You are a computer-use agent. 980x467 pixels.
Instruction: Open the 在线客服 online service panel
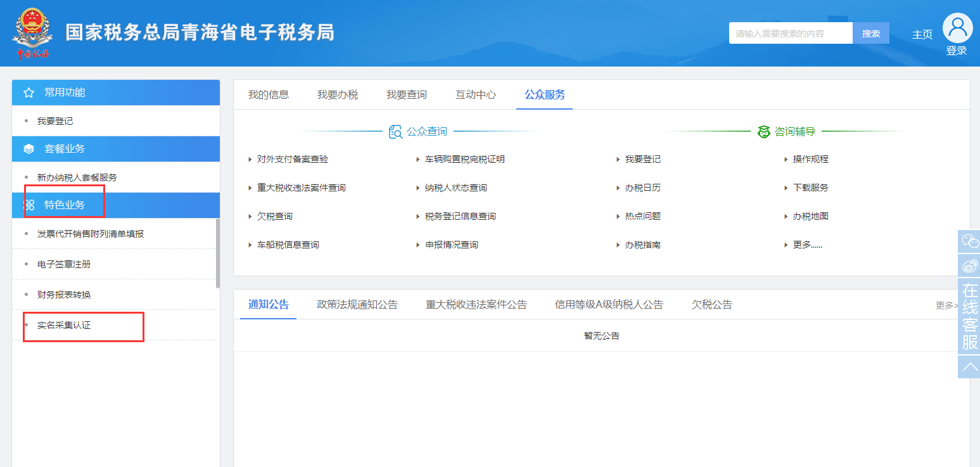click(969, 316)
